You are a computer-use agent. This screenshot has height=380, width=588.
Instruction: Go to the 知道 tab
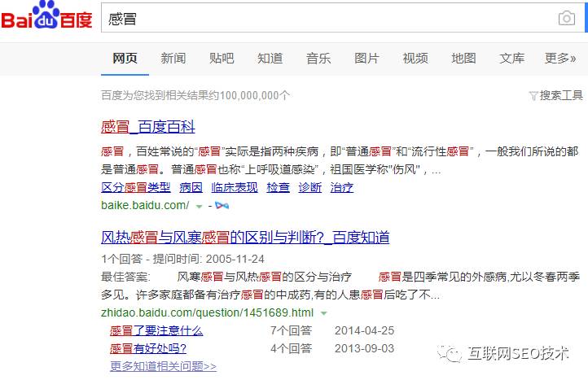pos(270,59)
